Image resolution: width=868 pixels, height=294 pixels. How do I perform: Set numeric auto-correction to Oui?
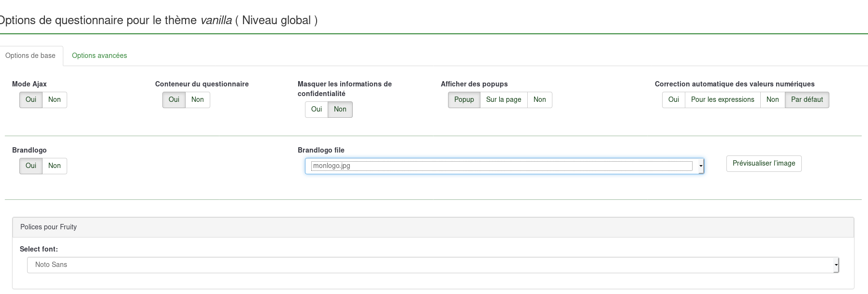674,99
